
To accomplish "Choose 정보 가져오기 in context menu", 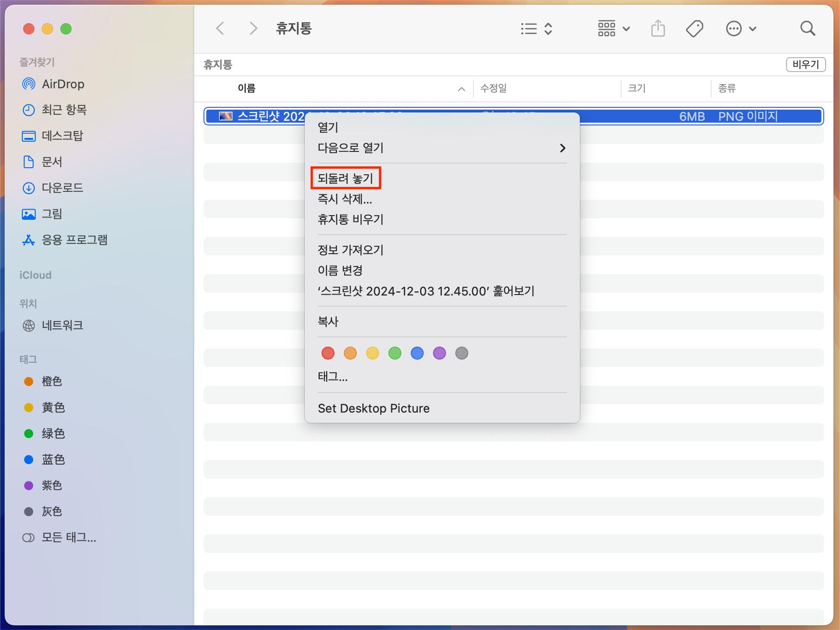I will [350, 250].
